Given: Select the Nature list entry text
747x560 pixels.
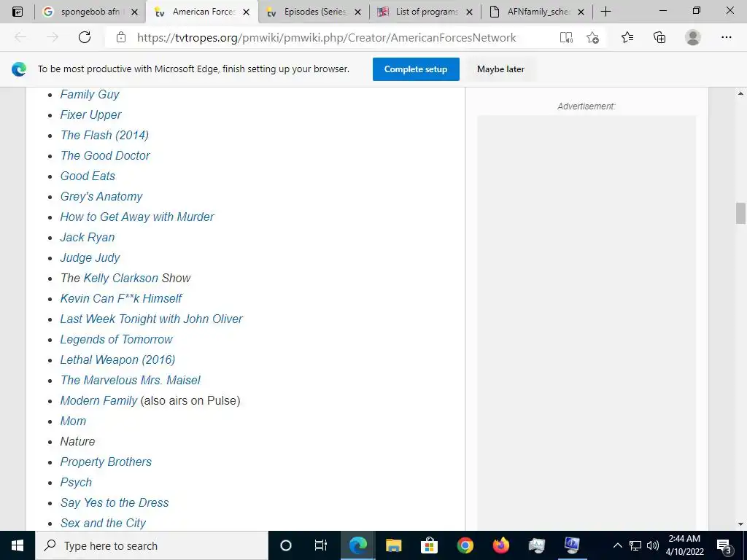Looking at the screenshot, I should tap(77, 441).
